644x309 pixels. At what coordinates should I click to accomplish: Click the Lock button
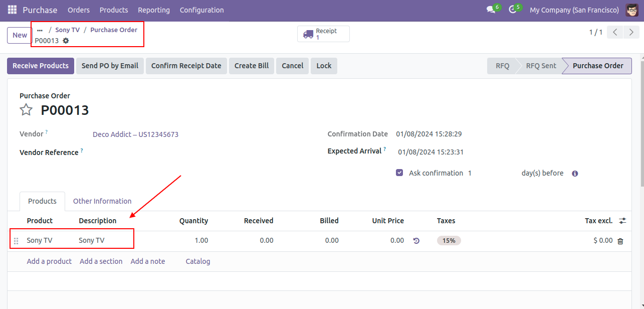[324, 66]
